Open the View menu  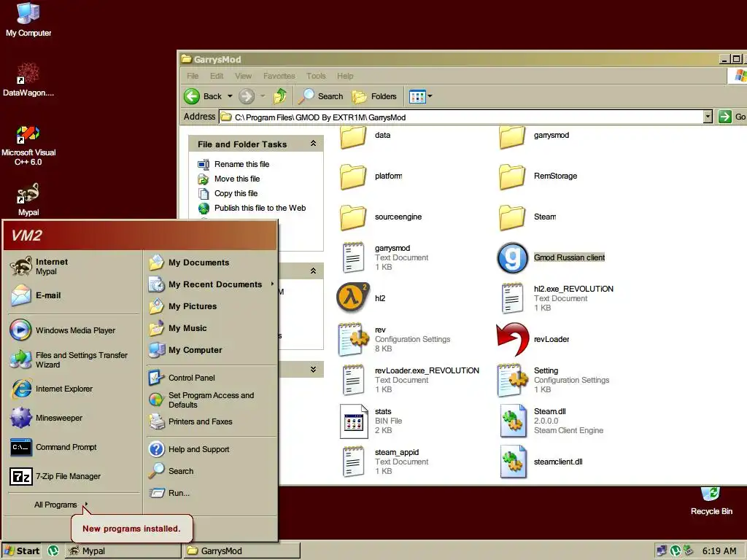pyautogui.click(x=243, y=76)
